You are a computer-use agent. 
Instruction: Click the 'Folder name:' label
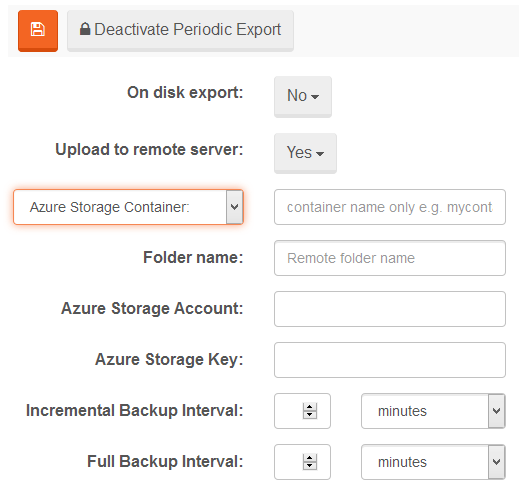193,257
